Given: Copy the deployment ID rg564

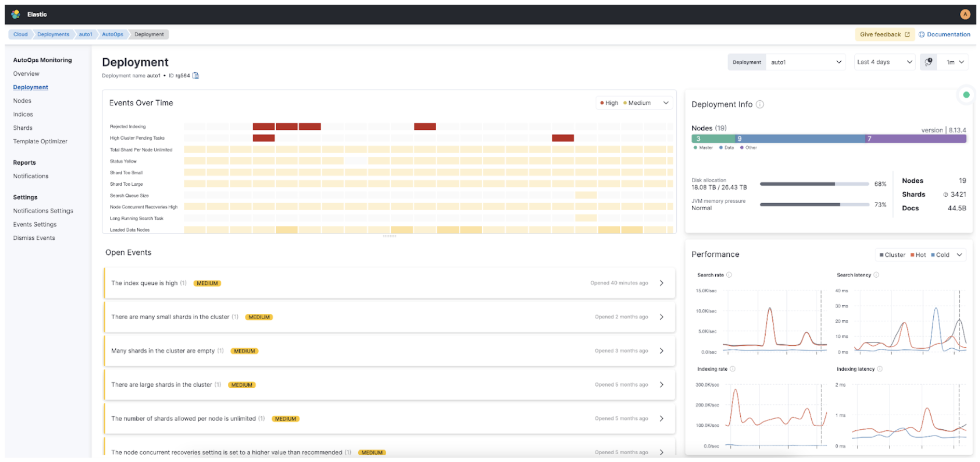Looking at the screenshot, I should (196, 76).
